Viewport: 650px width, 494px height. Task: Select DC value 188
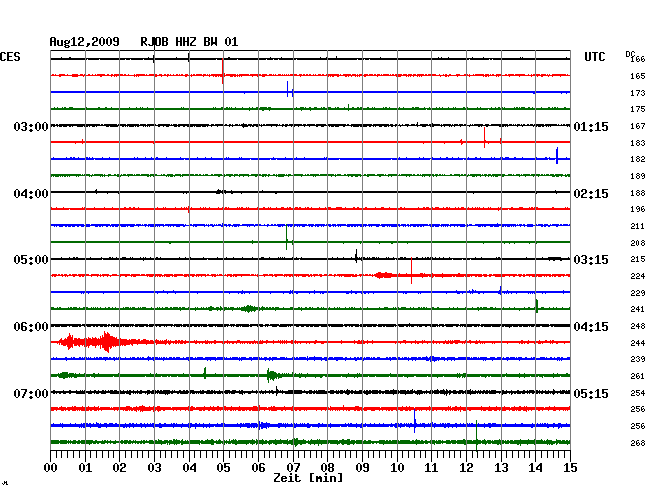[638, 193]
